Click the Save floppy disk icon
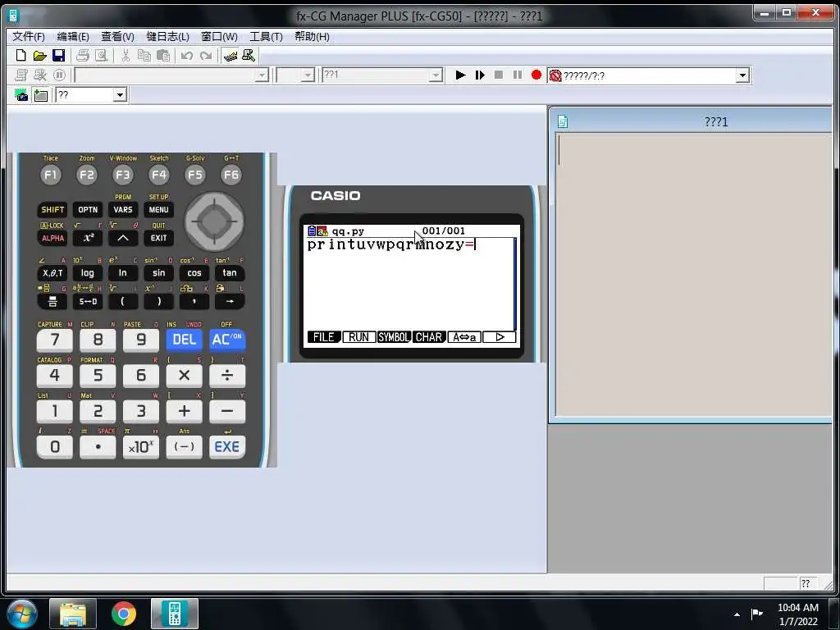This screenshot has width=840, height=630. pos(58,55)
